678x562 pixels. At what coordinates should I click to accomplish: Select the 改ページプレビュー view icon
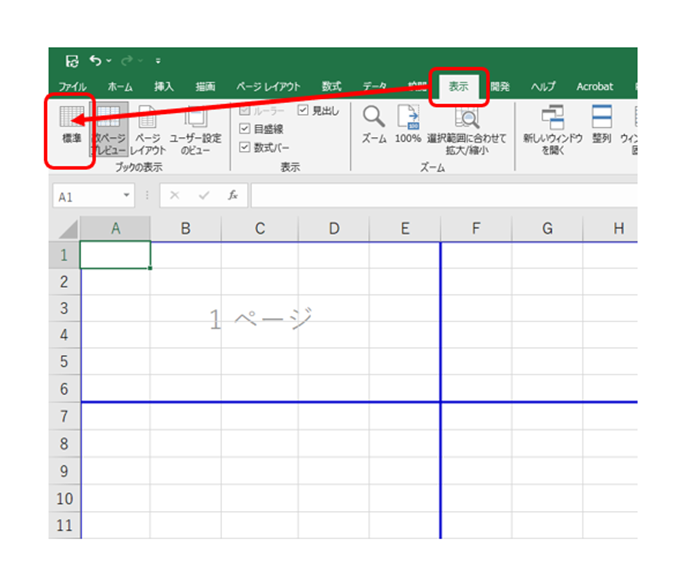tap(110, 123)
